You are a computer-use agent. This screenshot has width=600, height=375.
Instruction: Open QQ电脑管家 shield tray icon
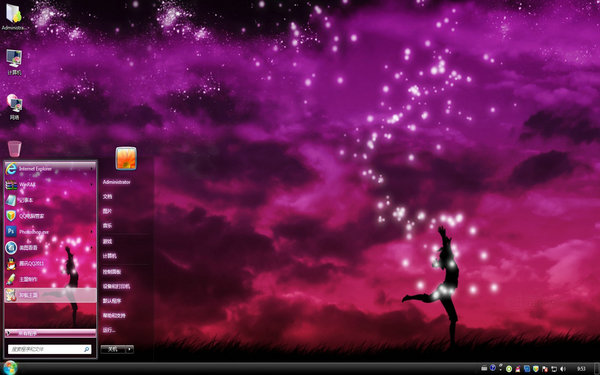pos(536,369)
